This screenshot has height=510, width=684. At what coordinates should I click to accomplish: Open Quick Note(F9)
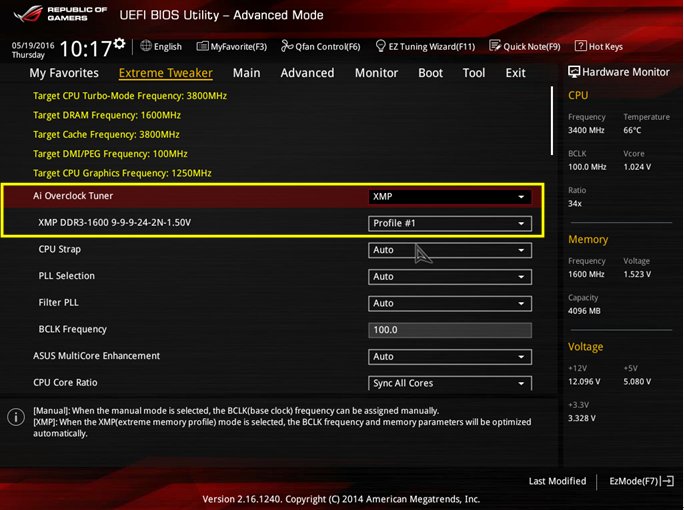point(525,46)
